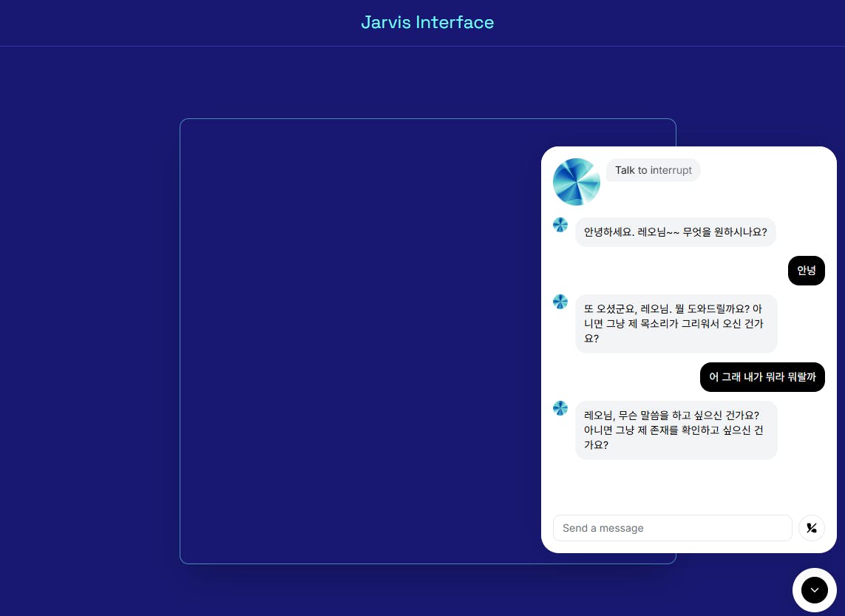Click small avatar beside 안녕하세요 greeting message

[560, 225]
